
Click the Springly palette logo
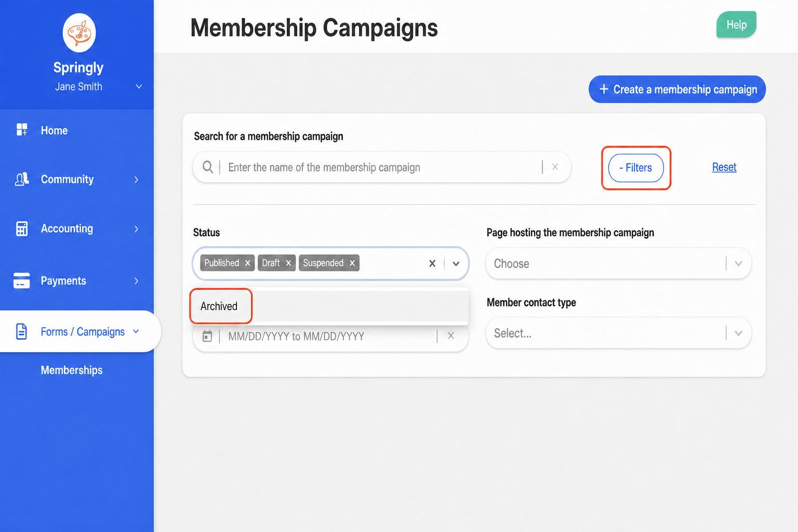point(79,33)
